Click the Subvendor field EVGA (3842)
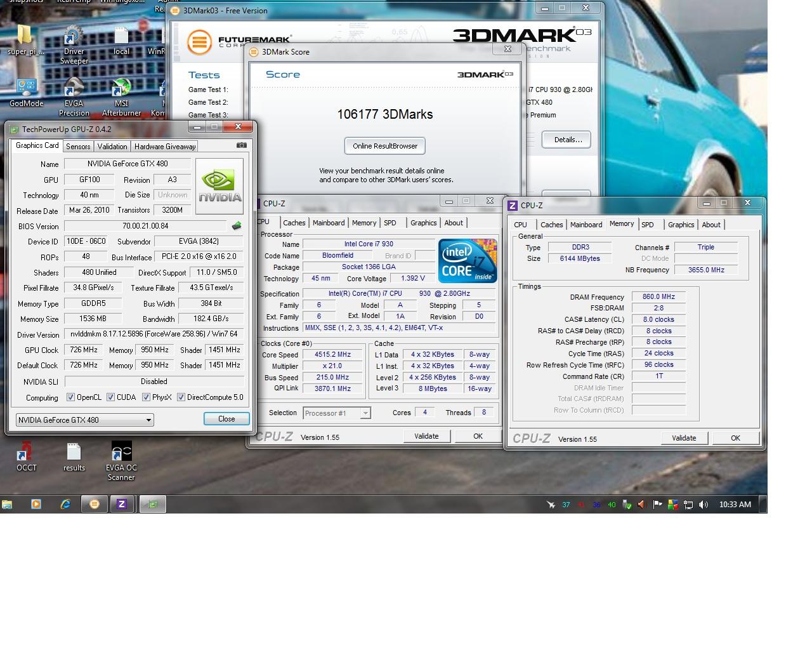The image size is (812, 650). pyautogui.click(x=199, y=241)
